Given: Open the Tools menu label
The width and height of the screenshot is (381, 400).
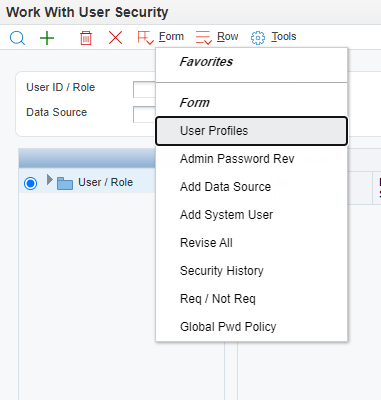Looking at the screenshot, I should point(284,36).
